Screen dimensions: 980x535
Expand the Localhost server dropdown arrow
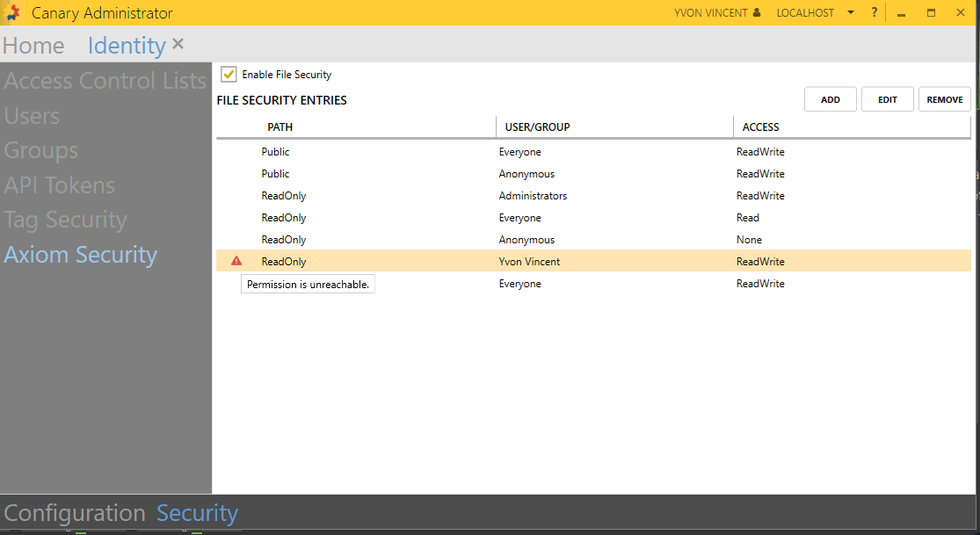(851, 13)
